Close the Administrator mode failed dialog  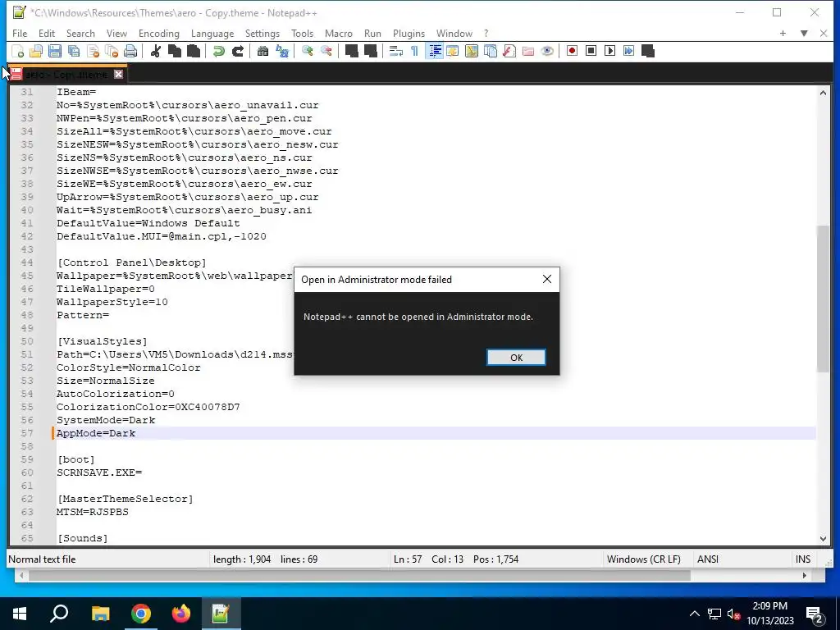coord(547,279)
